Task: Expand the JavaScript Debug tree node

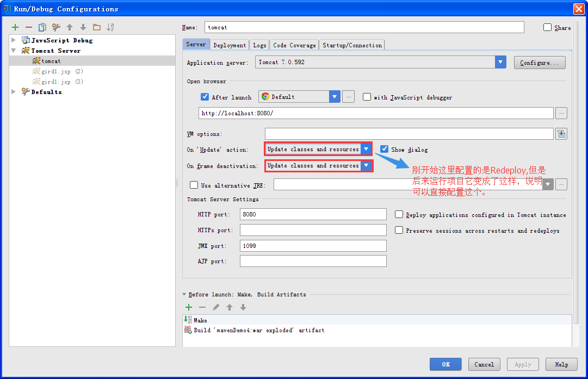Action: (x=14, y=40)
